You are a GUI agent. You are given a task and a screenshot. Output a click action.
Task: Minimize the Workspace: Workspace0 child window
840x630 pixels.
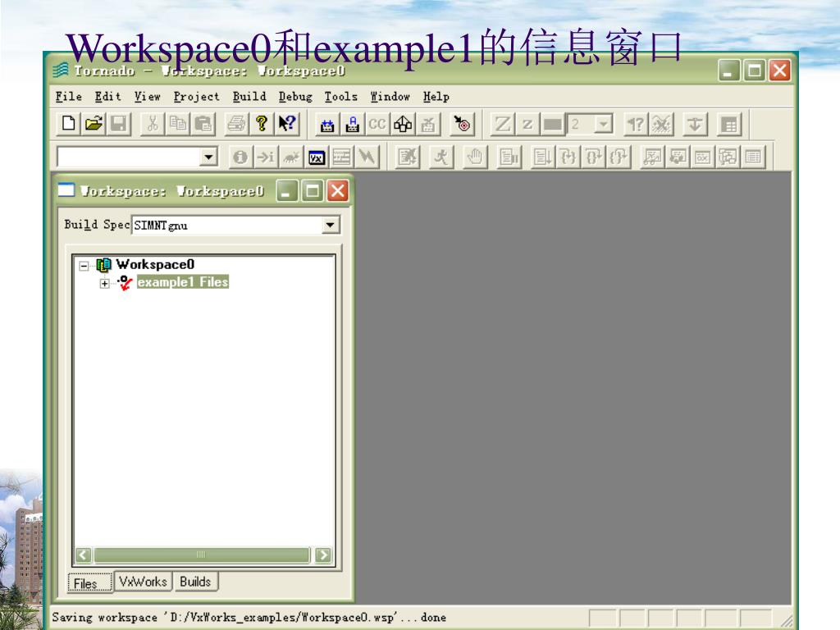[x=286, y=190]
